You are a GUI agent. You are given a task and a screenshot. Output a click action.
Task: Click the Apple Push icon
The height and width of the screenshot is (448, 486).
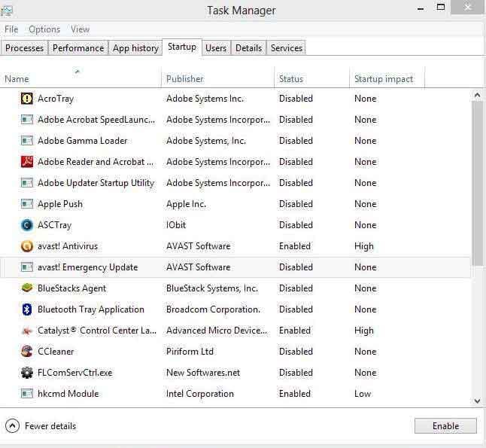click(x=27, y=204)
